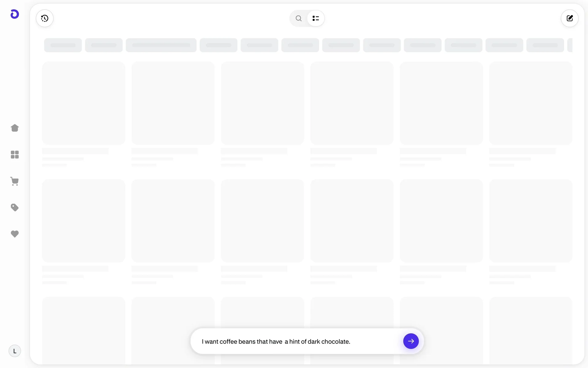Click the app logo in the sidebar

pos(15,14)
